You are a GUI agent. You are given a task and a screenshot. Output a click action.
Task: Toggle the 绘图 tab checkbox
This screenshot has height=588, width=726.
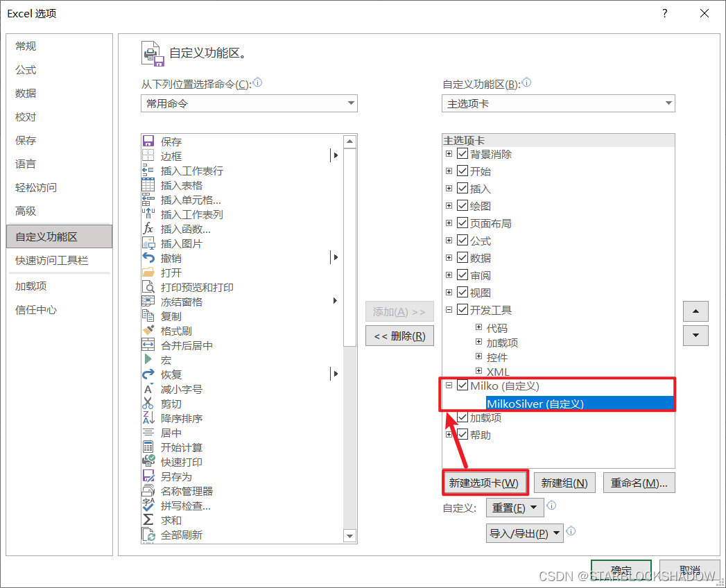pos(462,205)
